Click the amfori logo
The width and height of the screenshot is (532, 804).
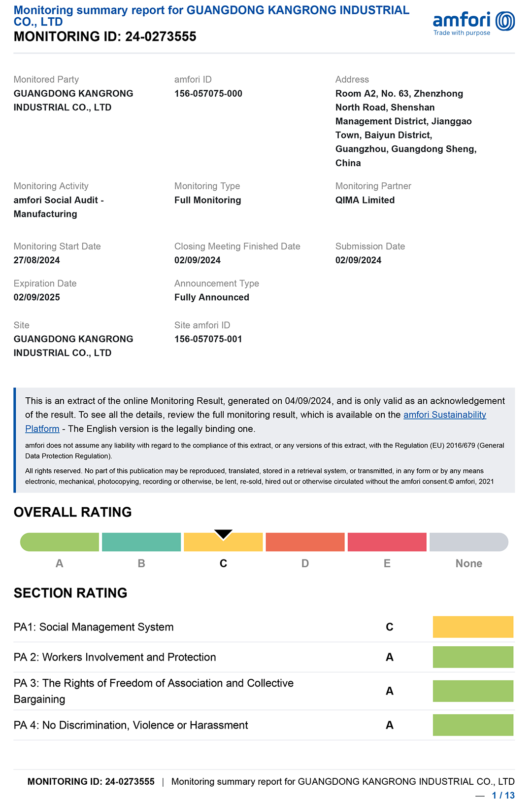click(473, 23)
